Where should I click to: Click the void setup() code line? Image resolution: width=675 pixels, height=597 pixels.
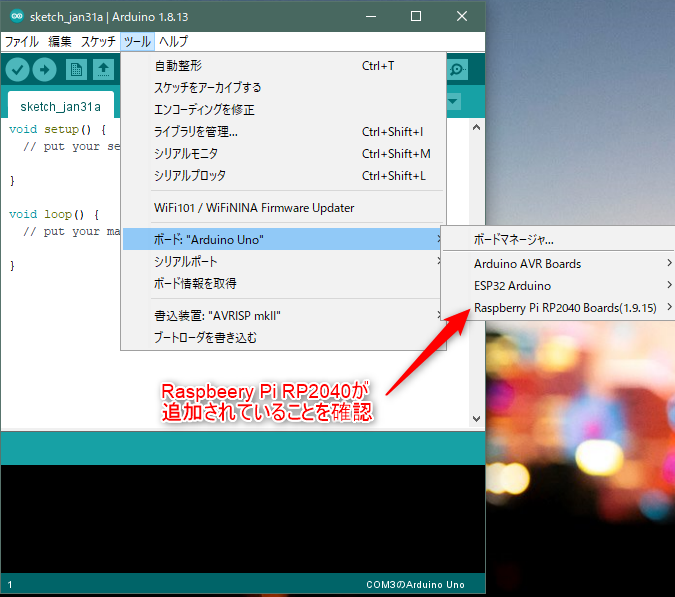tap(58, 129)
